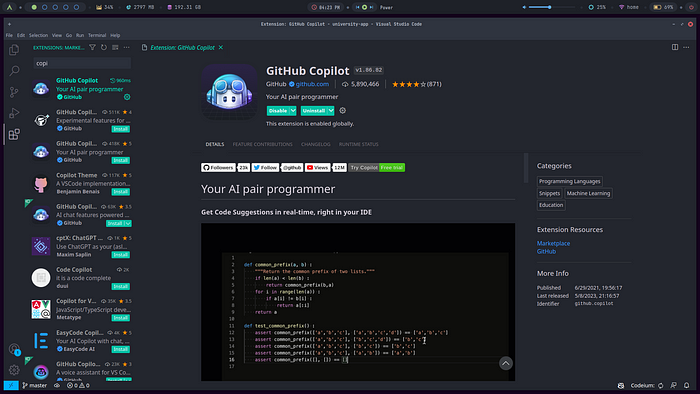
Task: Open the Help menu
Action: coord(115,35)
